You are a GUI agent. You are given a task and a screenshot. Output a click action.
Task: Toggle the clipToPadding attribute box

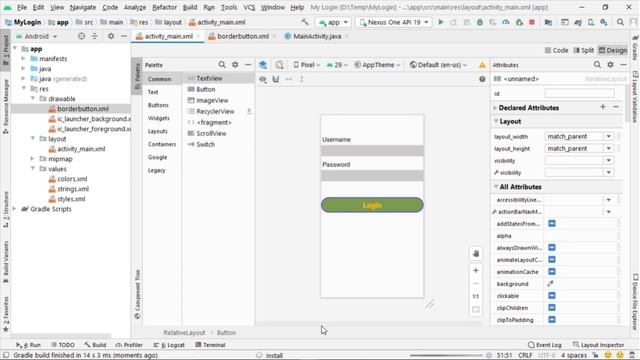point(552,320)
